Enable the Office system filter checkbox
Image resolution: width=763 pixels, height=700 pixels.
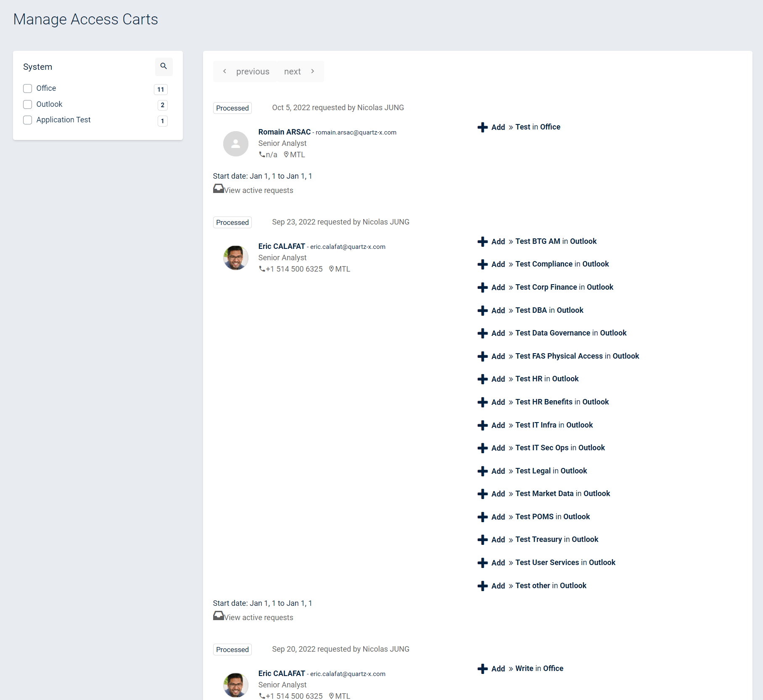(x=28, y=88)
